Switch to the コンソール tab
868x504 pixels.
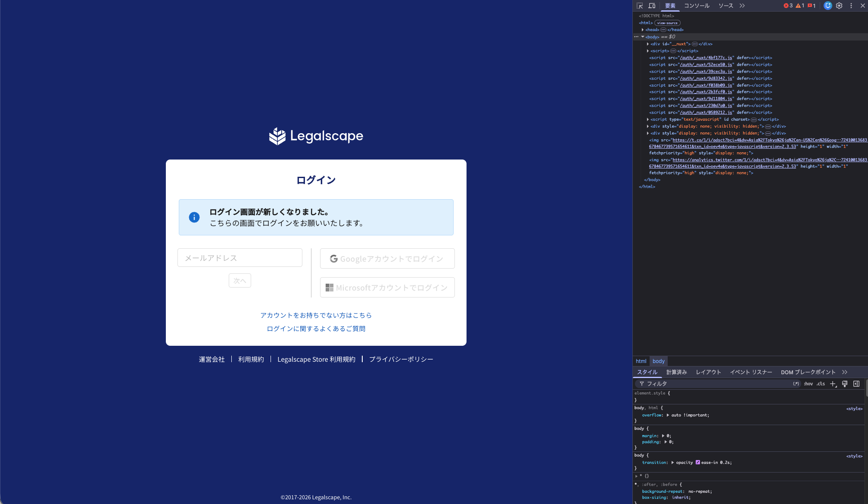[697, 6]
